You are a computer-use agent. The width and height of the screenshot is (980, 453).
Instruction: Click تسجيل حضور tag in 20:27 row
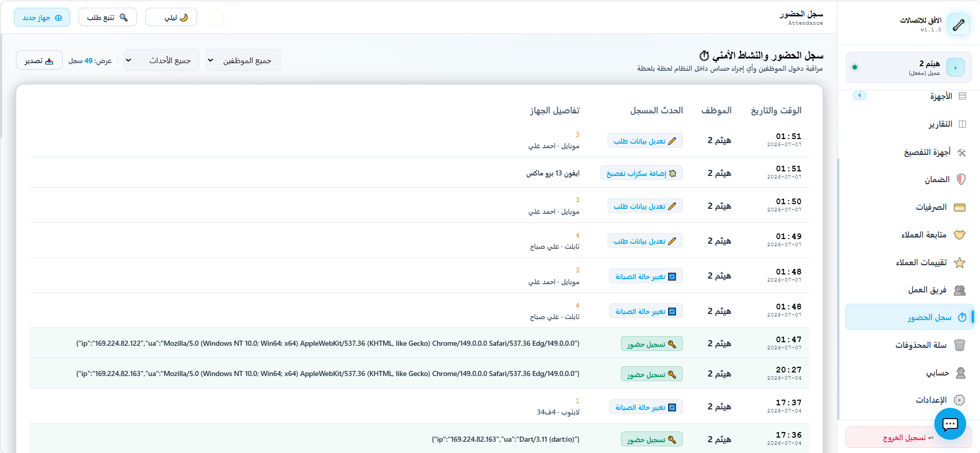pyautogui.click(x=652, y=375)
